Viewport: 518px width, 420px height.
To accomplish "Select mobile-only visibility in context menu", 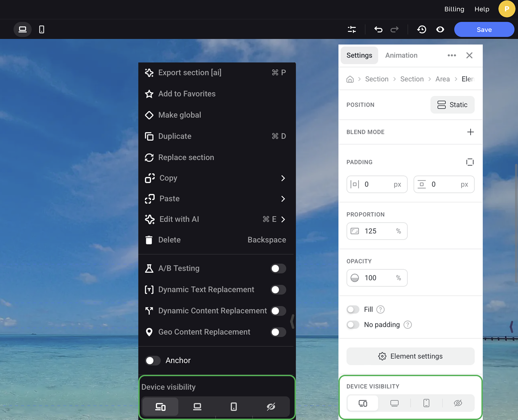I will (234, 406).
